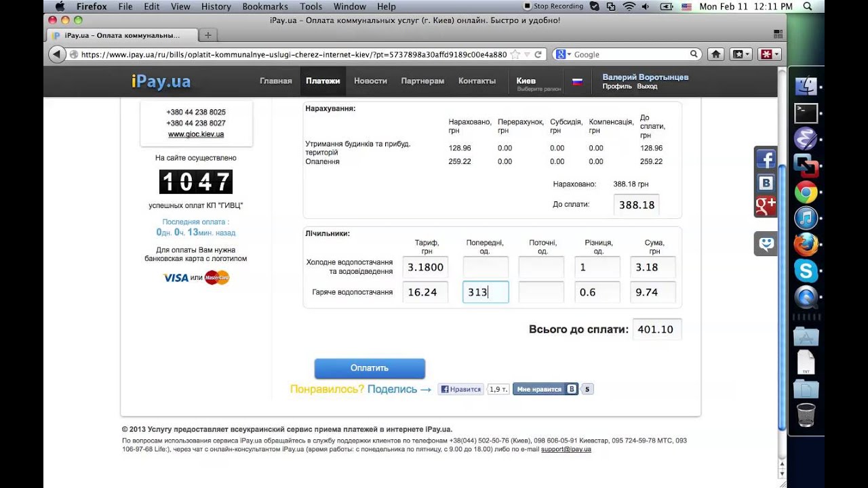
Task: Open the Firefox home page
Action: 715,54
